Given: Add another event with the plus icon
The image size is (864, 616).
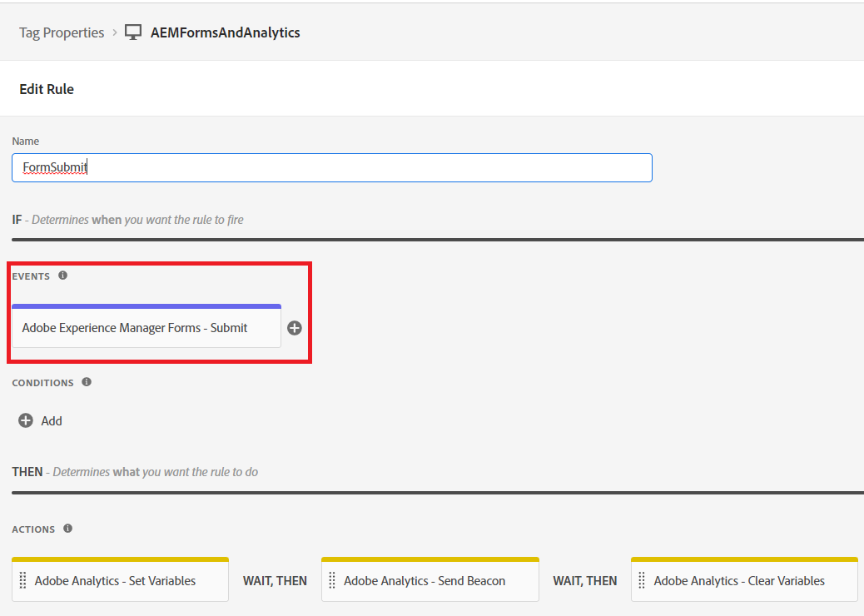Looking at the screenshot, I should (295, 328).
